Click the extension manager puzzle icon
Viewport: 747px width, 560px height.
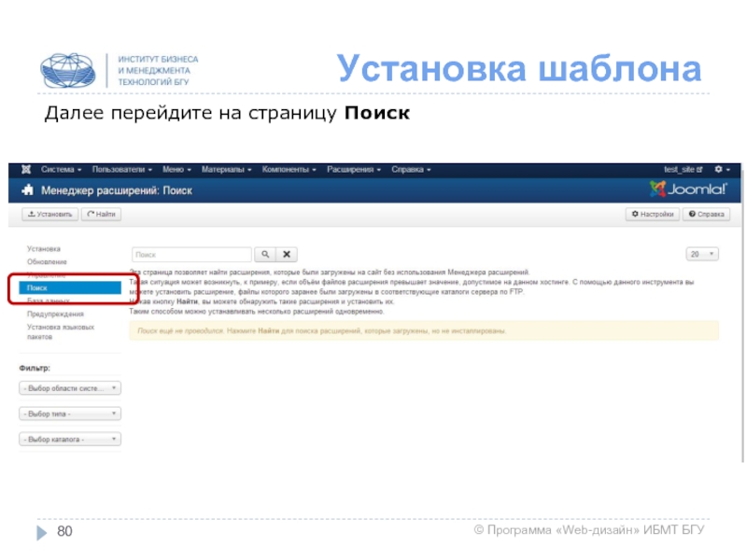[28, 190]
